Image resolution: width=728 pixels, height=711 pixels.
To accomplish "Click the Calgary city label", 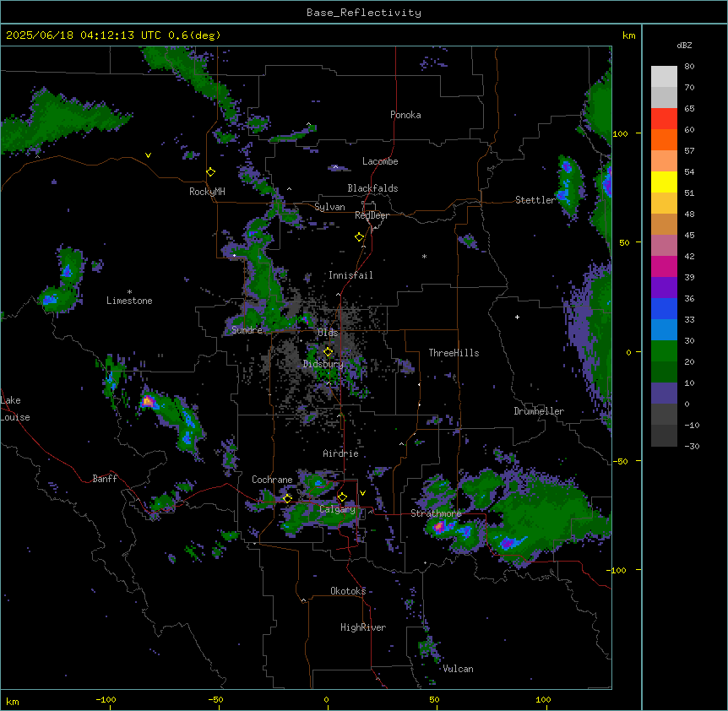I will pos(338,509).
